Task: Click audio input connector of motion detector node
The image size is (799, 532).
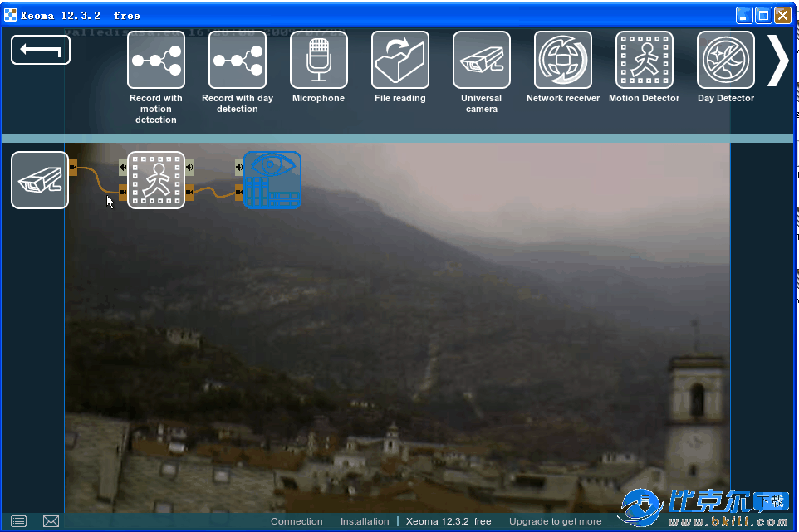Action: pos(123,167)
